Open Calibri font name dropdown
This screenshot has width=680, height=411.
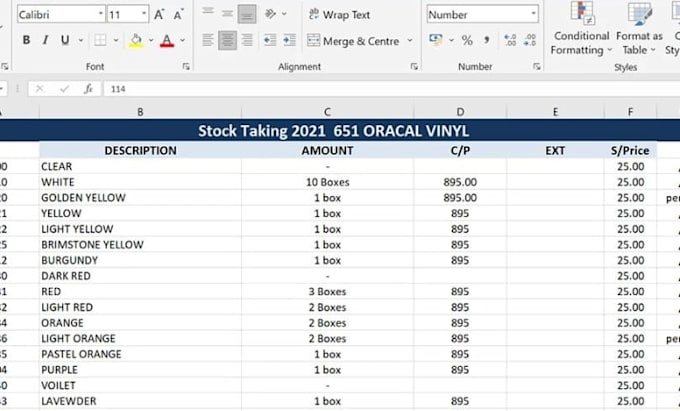(100, 14)
